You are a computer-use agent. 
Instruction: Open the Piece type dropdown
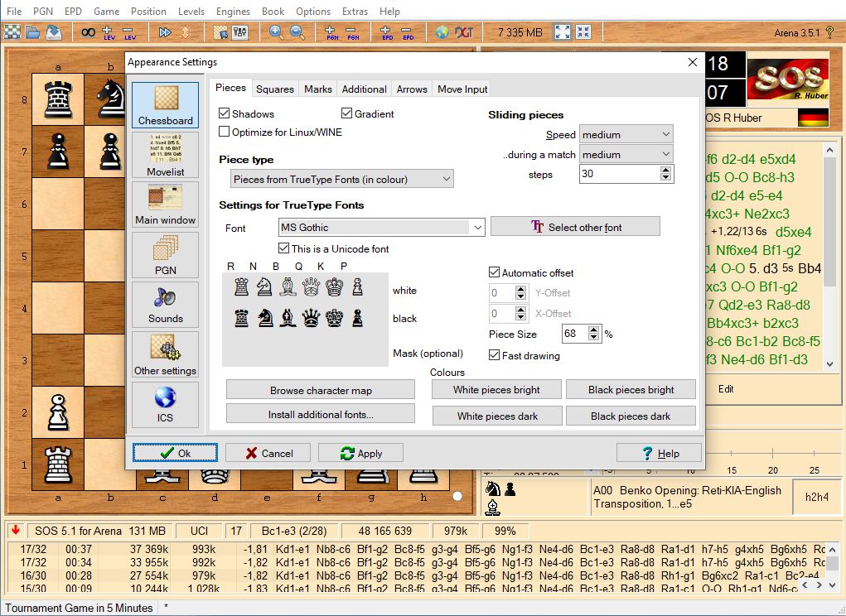click(342, 179)
